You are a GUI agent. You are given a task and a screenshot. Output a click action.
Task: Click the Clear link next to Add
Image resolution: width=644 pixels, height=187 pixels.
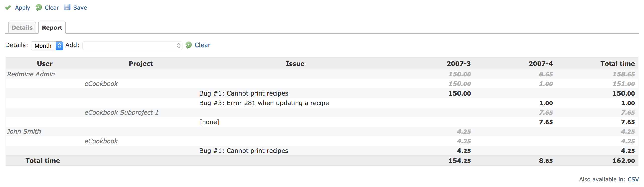[x=203, y=45]
